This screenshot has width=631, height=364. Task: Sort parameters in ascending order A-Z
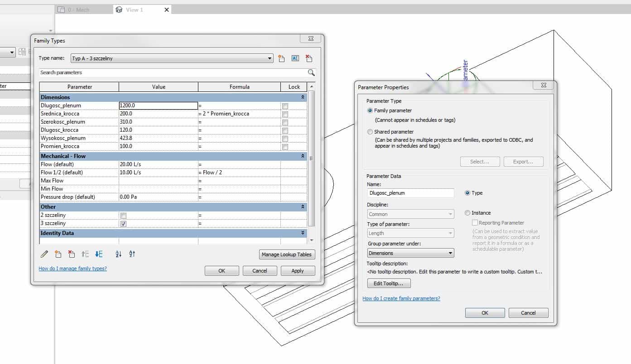[x=119, y=254]
